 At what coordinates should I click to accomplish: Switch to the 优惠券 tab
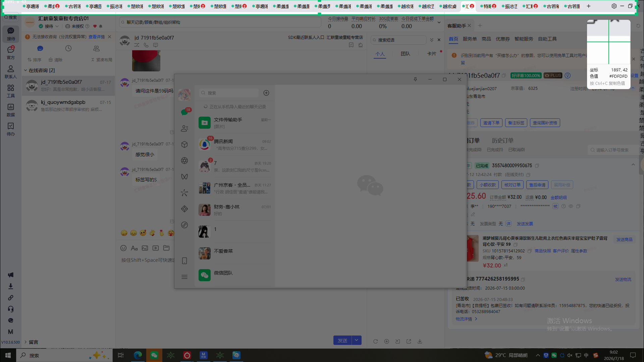click(x=502, y=39)
